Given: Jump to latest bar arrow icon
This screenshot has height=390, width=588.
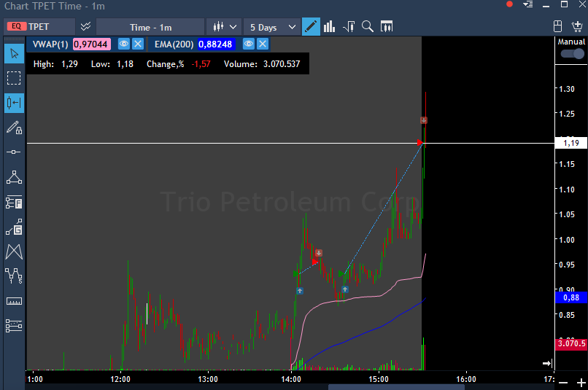Looking at the screenshot, I should tap(547, 363).
